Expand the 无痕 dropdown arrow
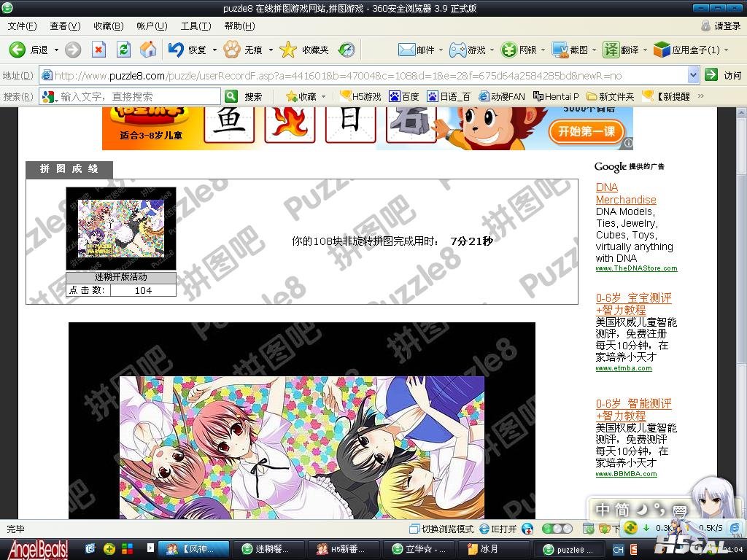This screenshot has width=747, height=560. pos(271,50)
